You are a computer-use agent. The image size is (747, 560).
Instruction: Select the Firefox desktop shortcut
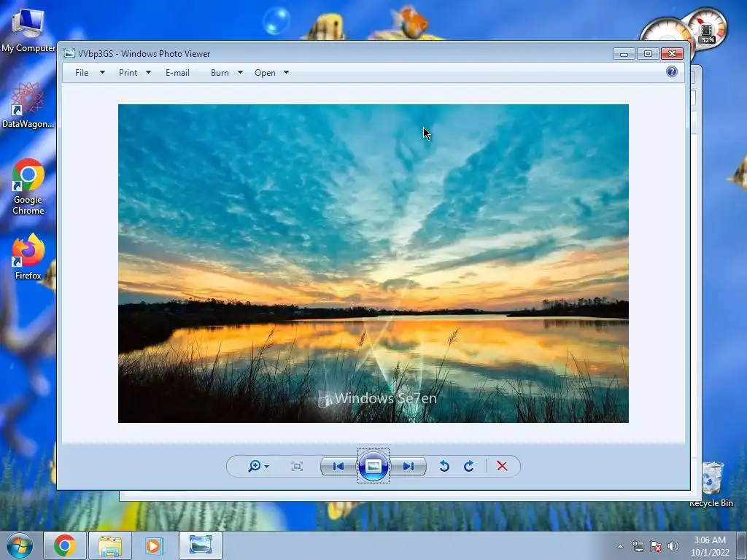[x=28, y=257]
